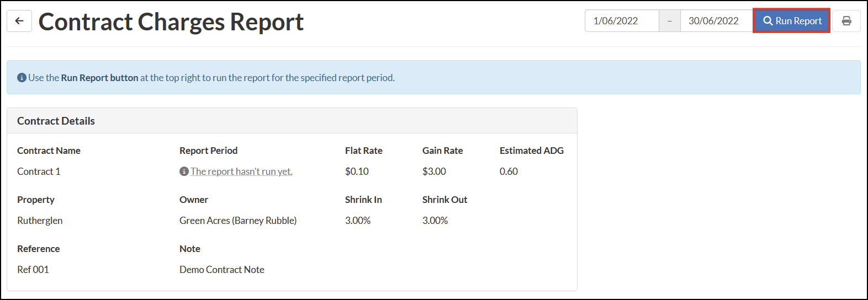Click the Contract Charges Report title

tap(171, 22)
